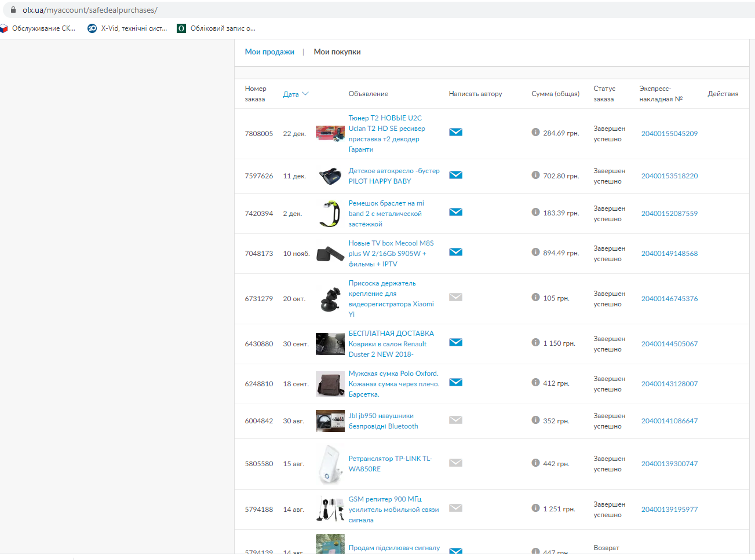
Task: Open X-Vid bookmark in bookmarks bar
Action: click(127, 28)
